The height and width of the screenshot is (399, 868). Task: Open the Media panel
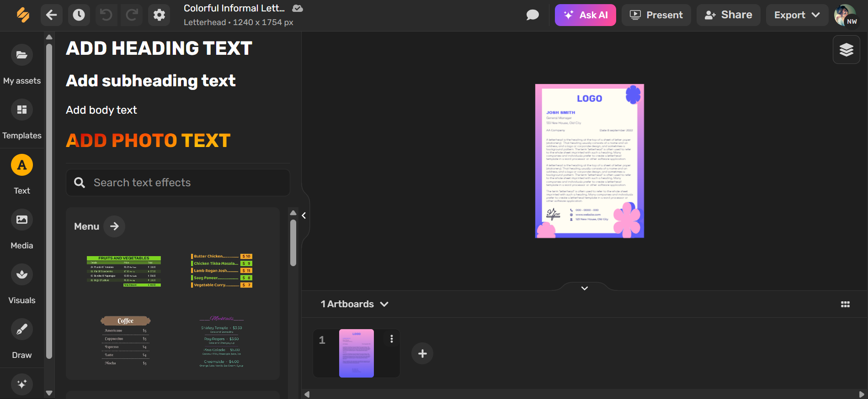point(22,230)
